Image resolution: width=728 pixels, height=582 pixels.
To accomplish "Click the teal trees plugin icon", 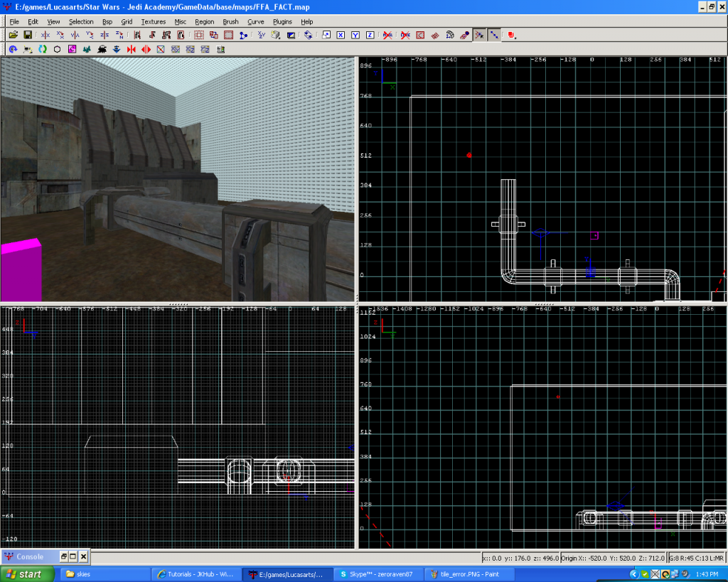I will [x=87, y=49].
